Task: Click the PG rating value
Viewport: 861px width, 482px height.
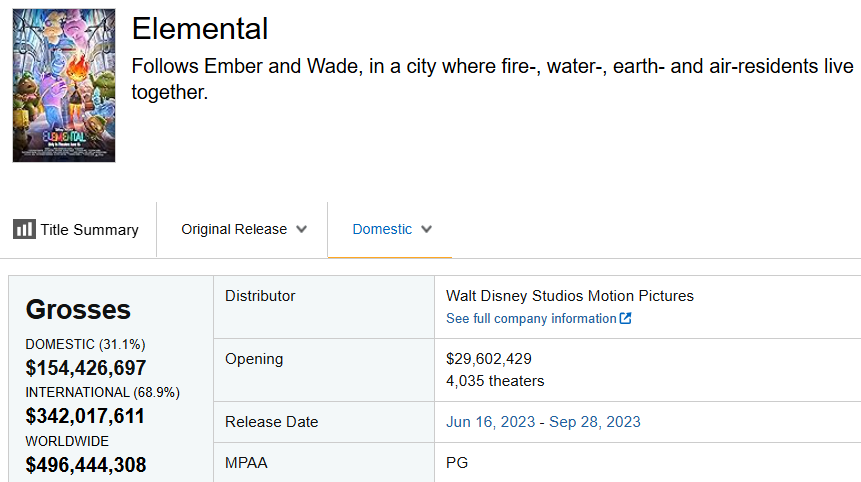Action: click(457, 463)
